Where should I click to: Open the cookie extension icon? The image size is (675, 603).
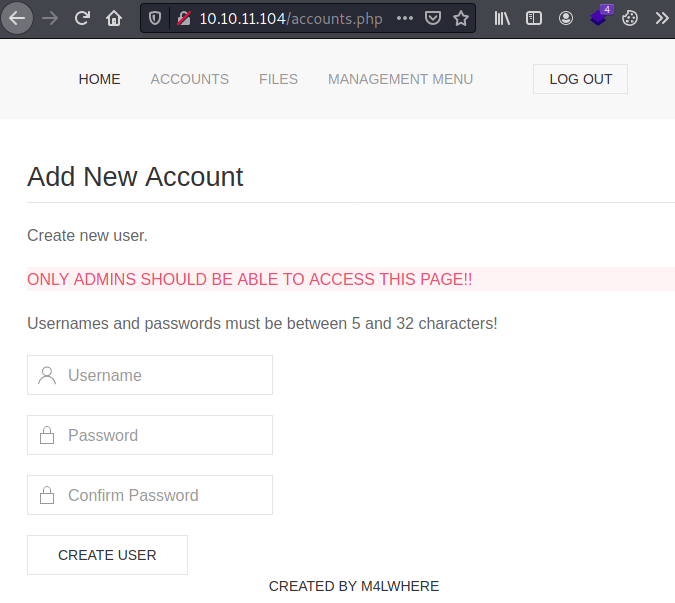(630, 18)
